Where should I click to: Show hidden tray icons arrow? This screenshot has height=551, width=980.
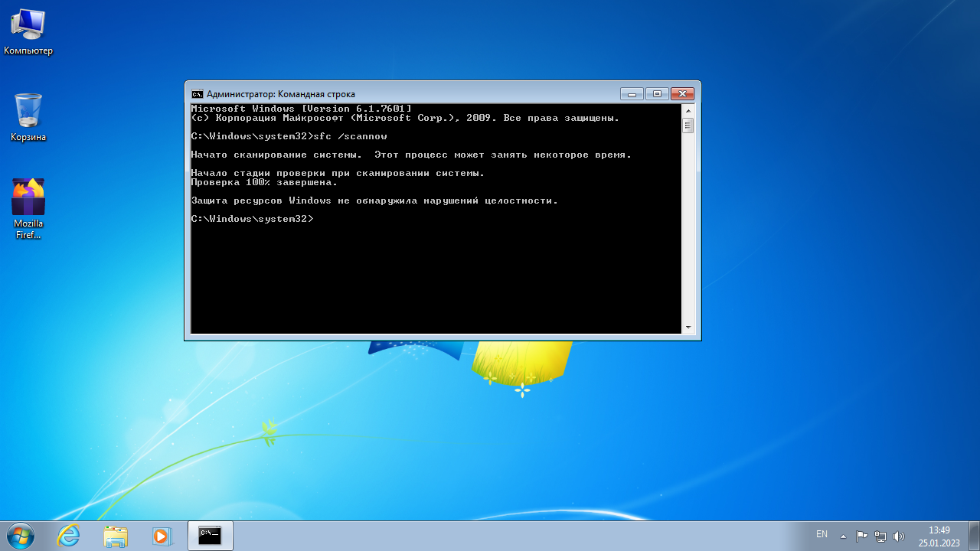(843, 536)
